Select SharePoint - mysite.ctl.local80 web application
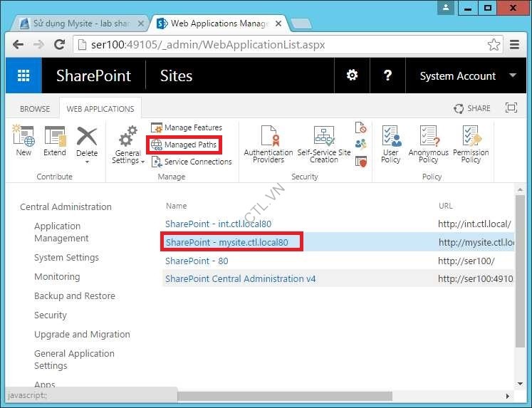 click(226, 242)
